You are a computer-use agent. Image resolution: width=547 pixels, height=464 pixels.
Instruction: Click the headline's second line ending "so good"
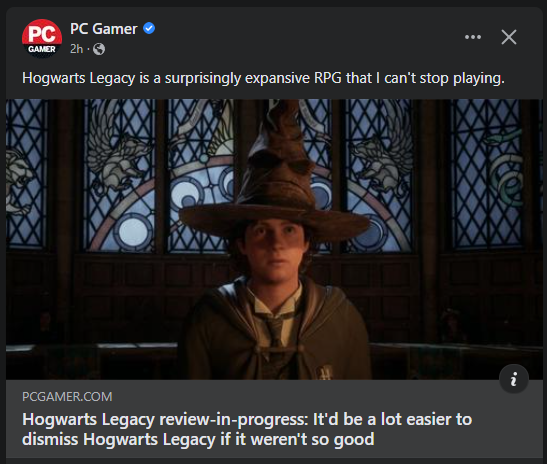tap(198, 439)
